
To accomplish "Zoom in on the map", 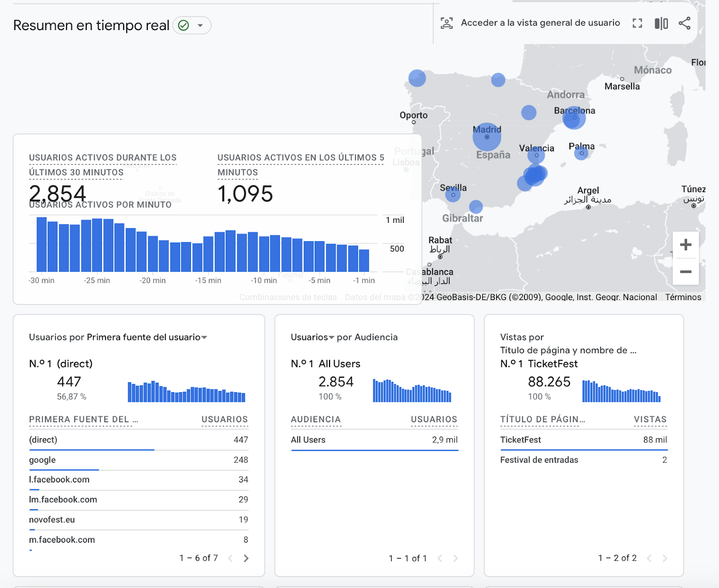I will click(x=686, y=245).
